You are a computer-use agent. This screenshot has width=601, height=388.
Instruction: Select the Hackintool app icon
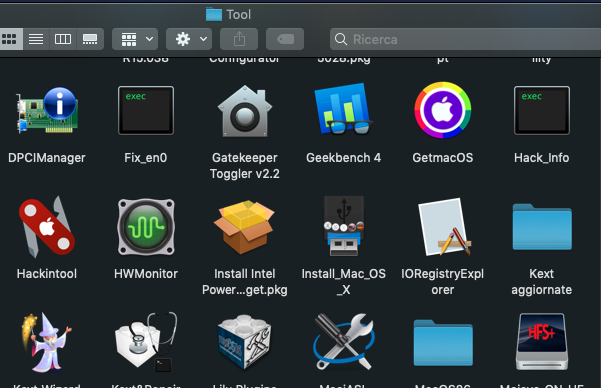pos(47,227)
